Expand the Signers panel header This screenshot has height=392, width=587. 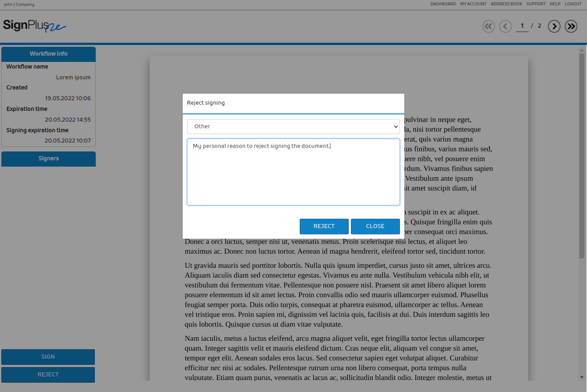click(49, 159)
